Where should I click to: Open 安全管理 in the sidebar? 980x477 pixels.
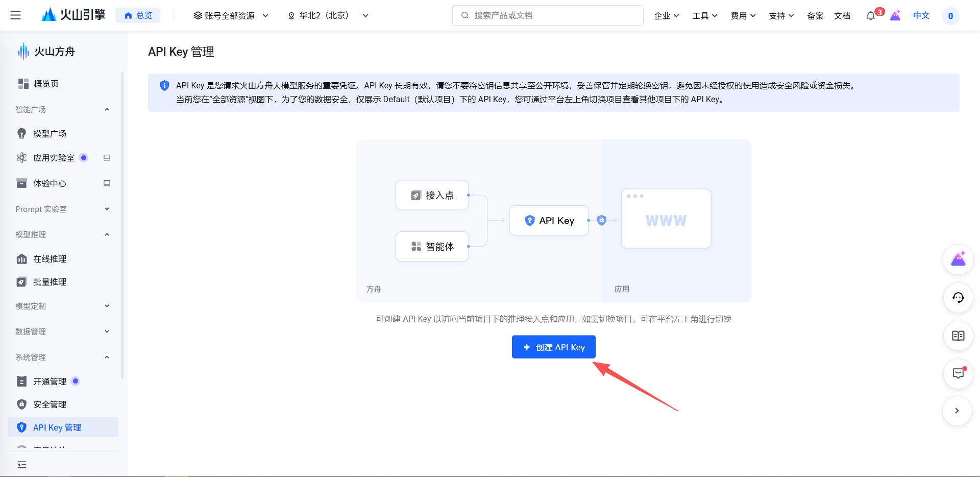(x=50, y=404)
